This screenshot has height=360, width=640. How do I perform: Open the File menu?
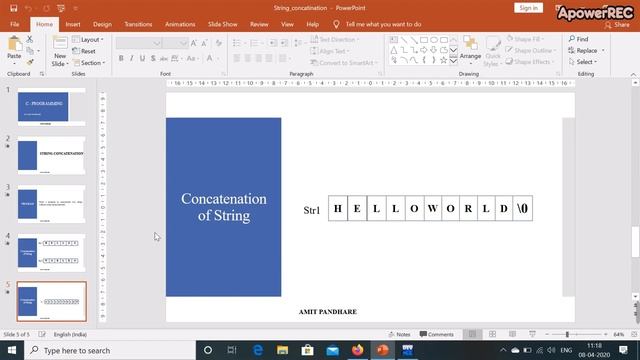[15, 24]
